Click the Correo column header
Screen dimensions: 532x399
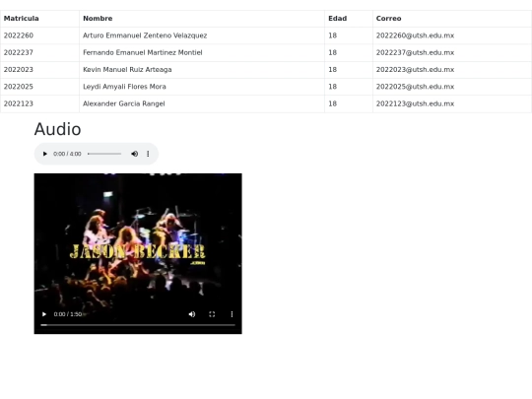pos(389,19)
